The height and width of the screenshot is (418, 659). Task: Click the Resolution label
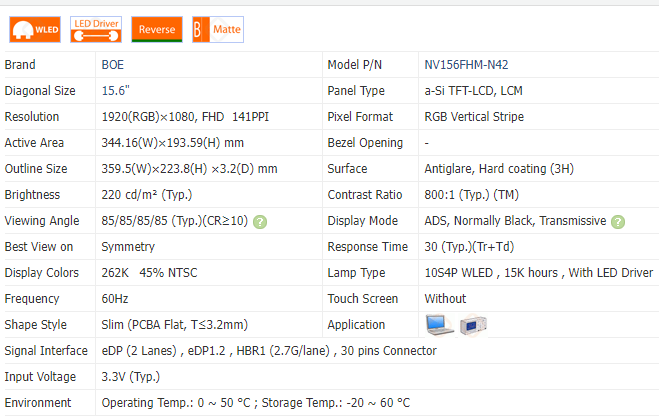pyautogui.click(x=32, y=117)
